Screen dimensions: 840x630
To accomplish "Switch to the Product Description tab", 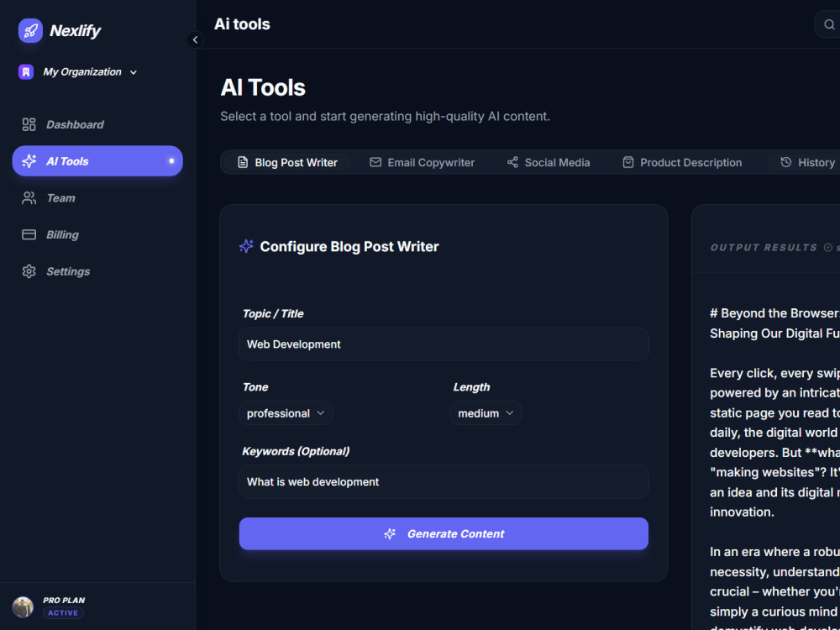I will click(x=682, y=162).
